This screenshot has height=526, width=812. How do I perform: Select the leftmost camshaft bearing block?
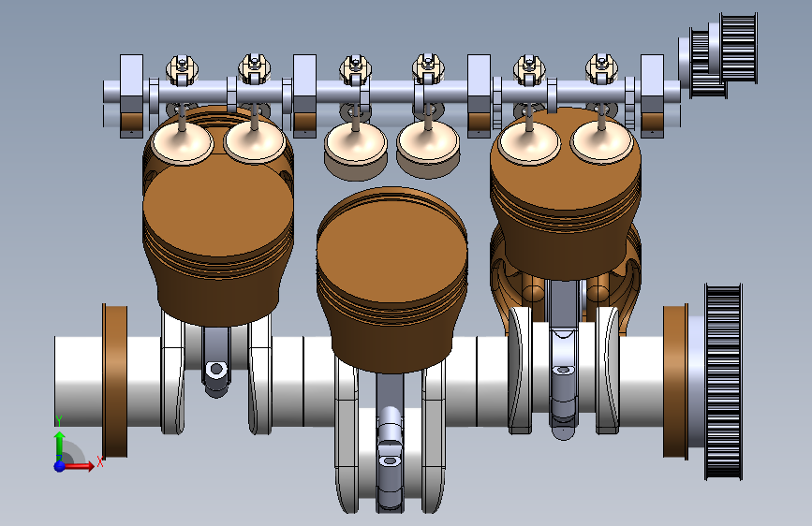pos(131,96)
